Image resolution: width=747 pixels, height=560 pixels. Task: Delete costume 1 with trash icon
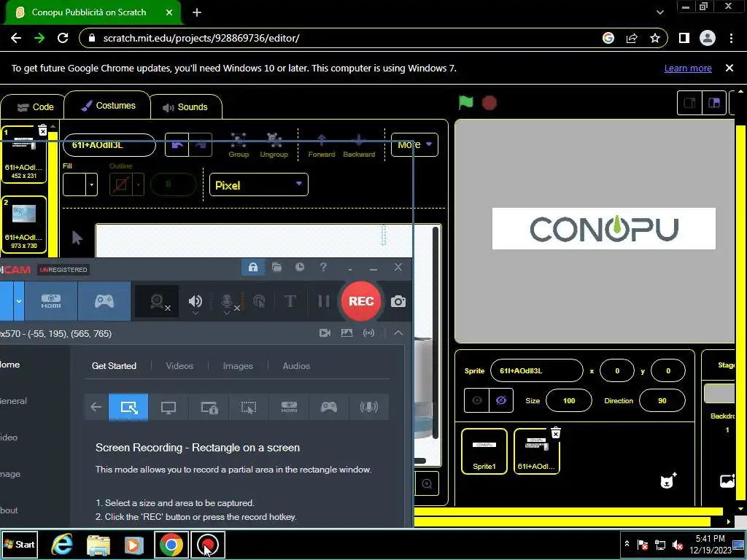pos(42,130)
